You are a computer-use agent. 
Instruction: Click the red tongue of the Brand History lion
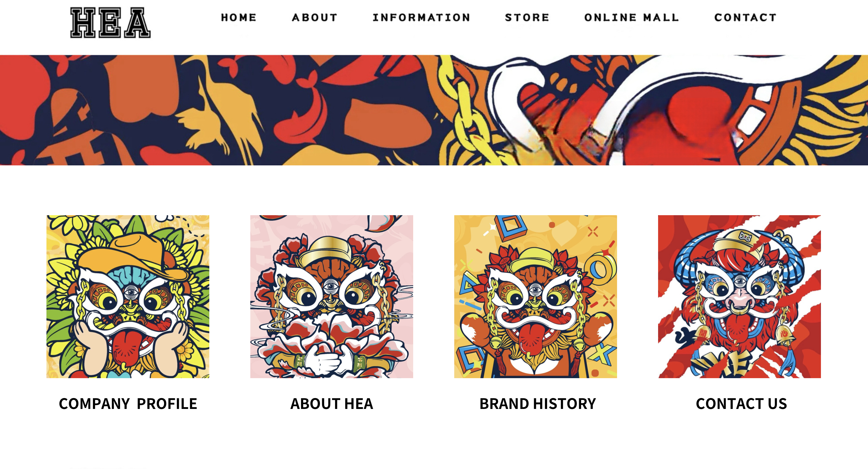click(x=531, y=339)
